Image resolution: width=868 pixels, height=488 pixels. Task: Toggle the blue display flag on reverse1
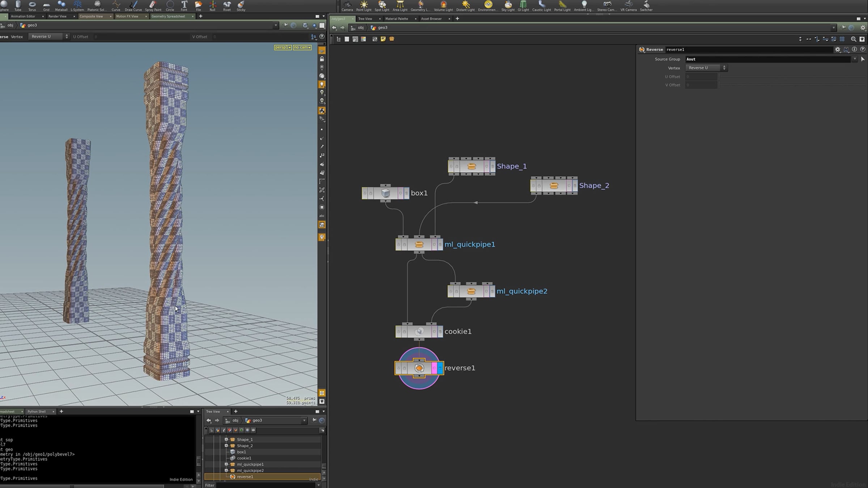[x=440, y=368]
